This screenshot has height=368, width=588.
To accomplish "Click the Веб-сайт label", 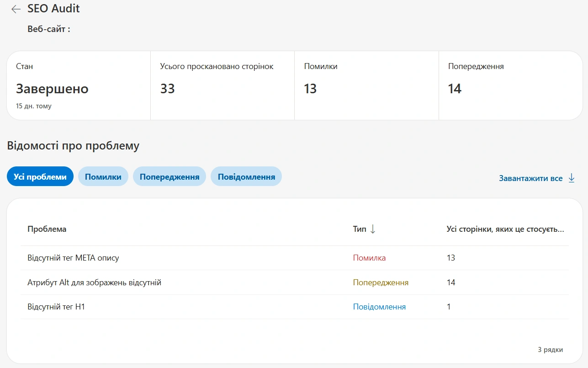I will click(x=49, y=29).
